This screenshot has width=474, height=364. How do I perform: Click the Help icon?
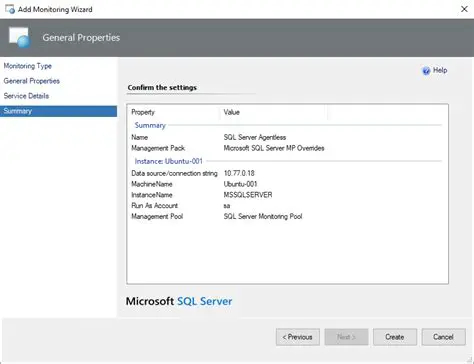click(426, 71)
